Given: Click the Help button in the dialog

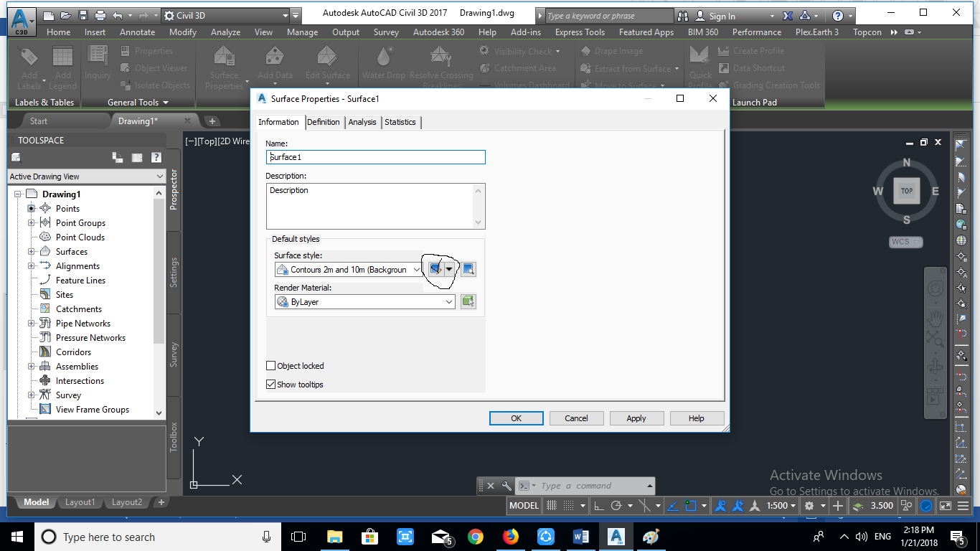Looking at the screenshot, I should (x=697, y=418).
